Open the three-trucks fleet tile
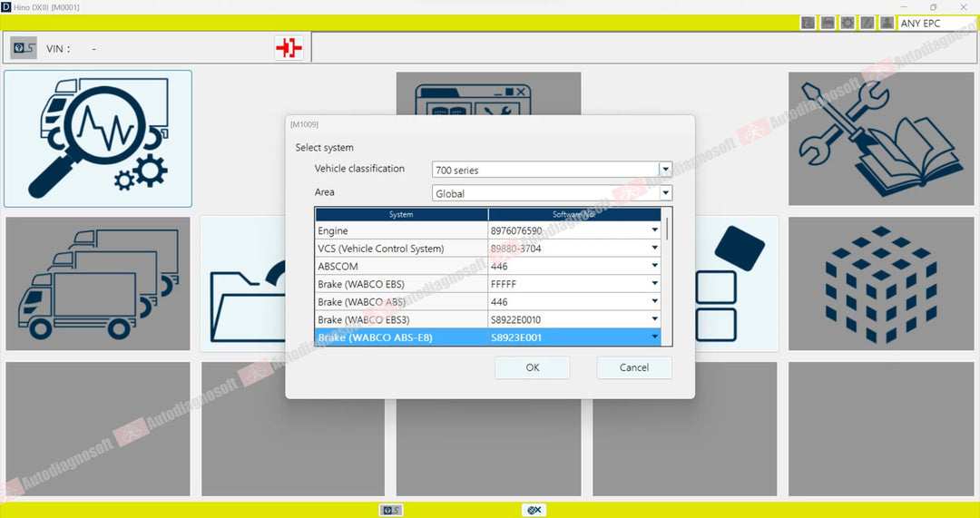The image size is (980, 518). tap(97, 284)
